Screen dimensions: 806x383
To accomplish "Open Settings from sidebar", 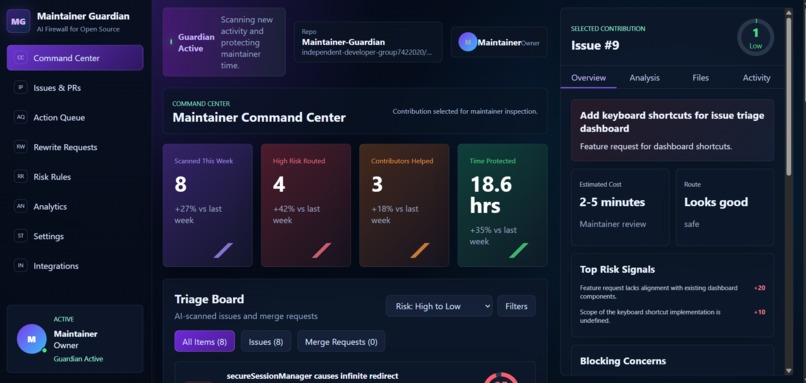I will [x=75, y=236].
